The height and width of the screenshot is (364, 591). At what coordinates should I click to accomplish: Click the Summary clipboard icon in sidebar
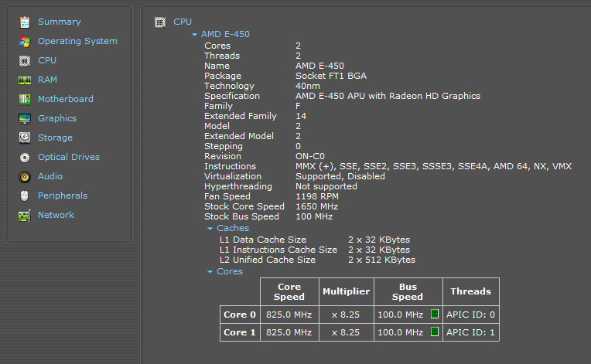(25, 22)
